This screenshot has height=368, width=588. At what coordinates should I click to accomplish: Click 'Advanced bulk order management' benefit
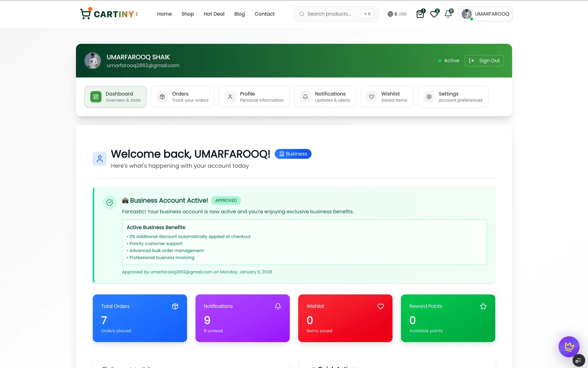point(167,251)
